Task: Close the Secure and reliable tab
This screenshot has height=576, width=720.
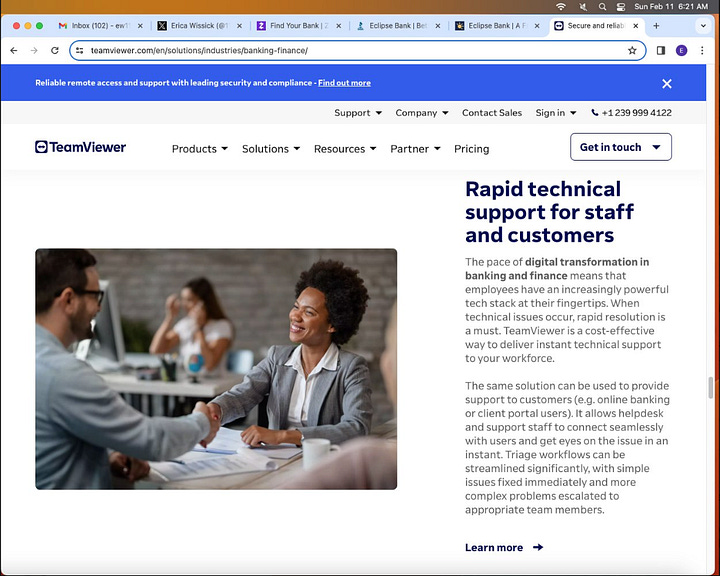Action: coord(636,26)
